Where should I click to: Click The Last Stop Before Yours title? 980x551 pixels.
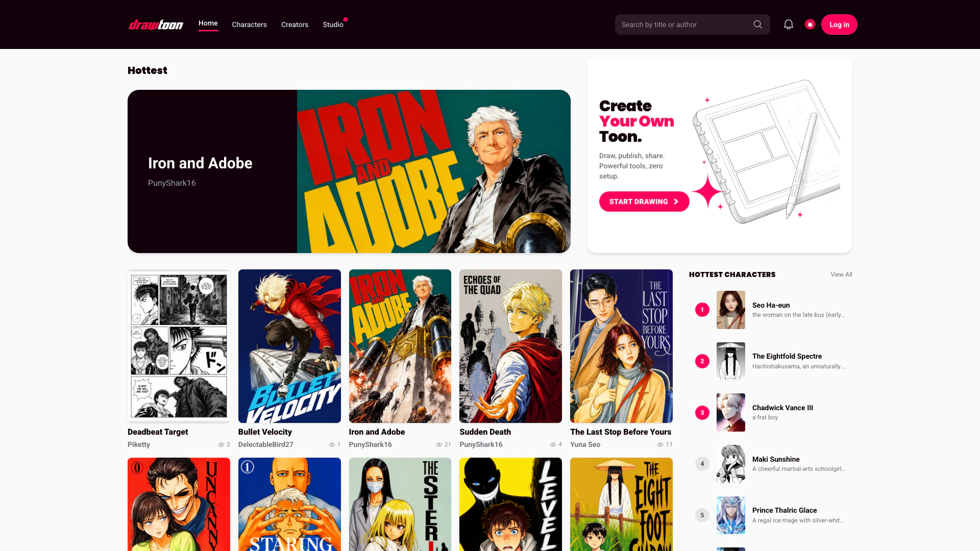[621, 432]
